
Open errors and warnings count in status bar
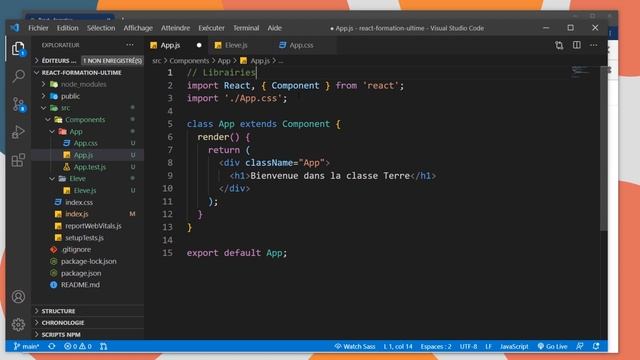78,346
